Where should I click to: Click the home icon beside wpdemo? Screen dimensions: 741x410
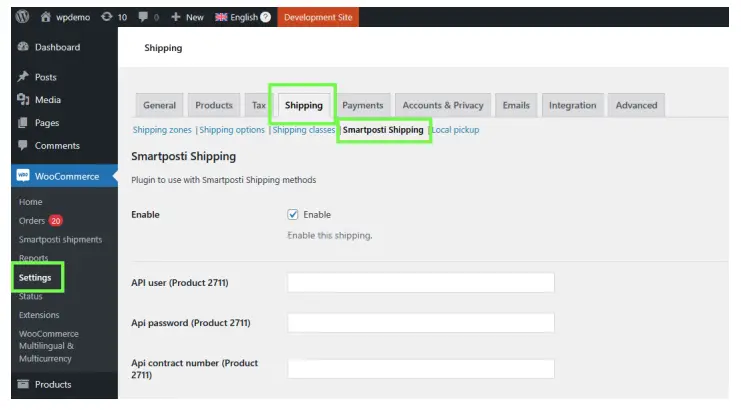45,17
